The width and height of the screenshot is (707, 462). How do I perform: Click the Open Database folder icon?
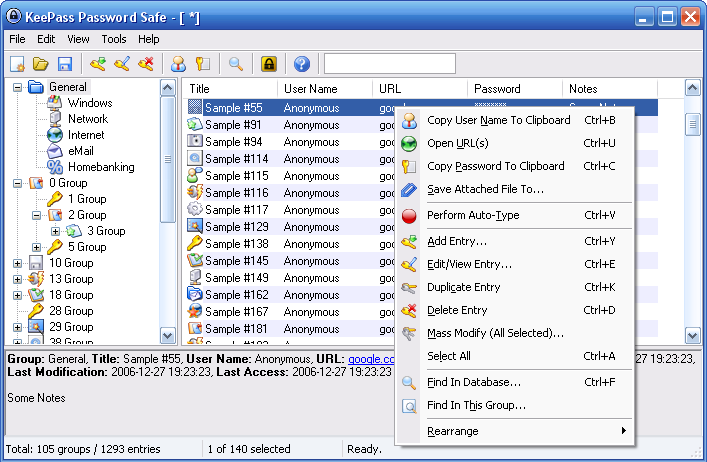(40, 64)
